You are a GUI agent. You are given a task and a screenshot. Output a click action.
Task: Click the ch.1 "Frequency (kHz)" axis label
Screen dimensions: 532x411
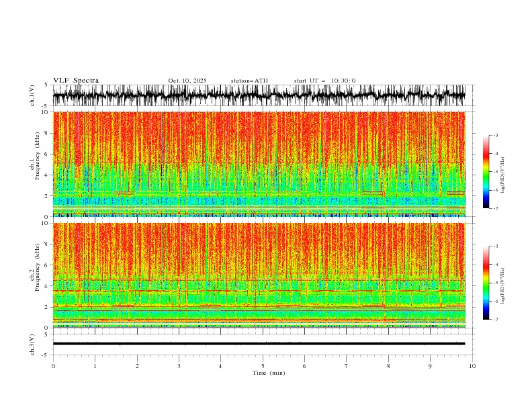click(38, 156)
